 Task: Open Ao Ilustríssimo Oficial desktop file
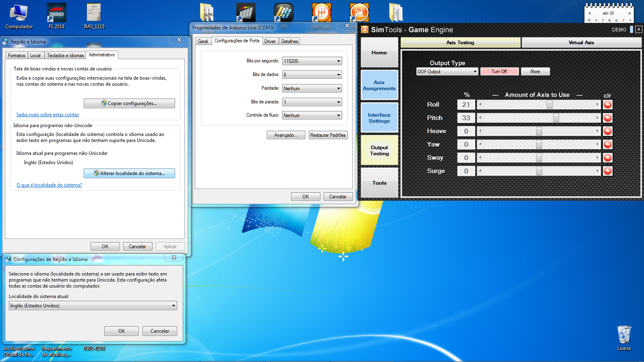point(19,351)
